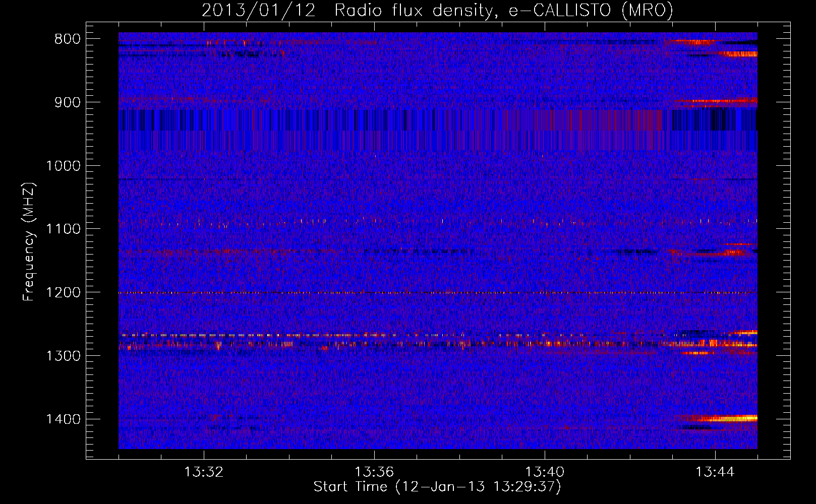
Task: Click the 13:40 time tick label
Action: click(x=545, y=472)
